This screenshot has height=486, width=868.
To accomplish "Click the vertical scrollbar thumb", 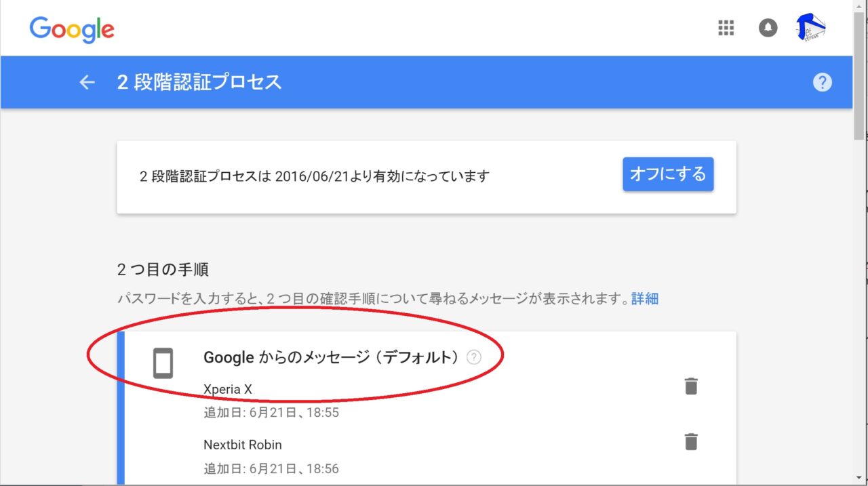I will (x=859, y=75).
